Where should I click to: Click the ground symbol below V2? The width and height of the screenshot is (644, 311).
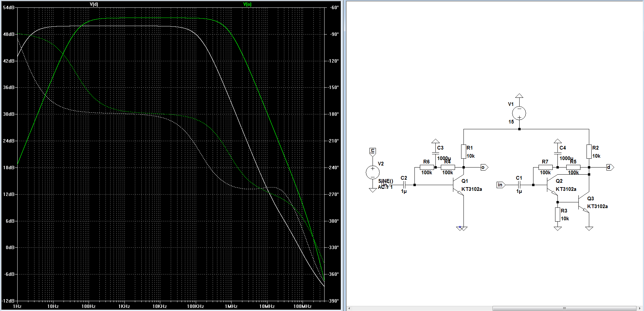pyautogui.click(x=373, y=190)
